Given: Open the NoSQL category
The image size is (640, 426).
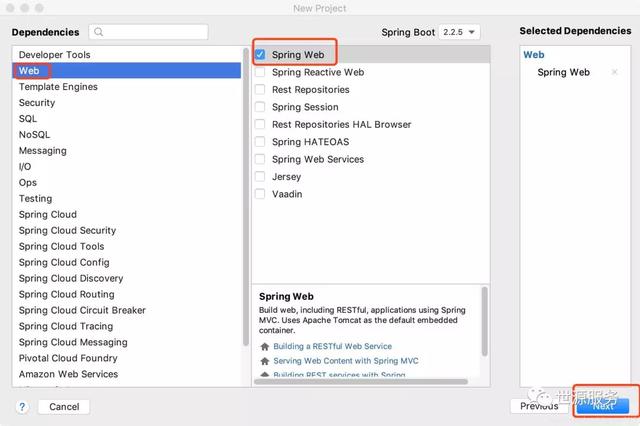Looking at the screenshot, I should pos(127,135).
